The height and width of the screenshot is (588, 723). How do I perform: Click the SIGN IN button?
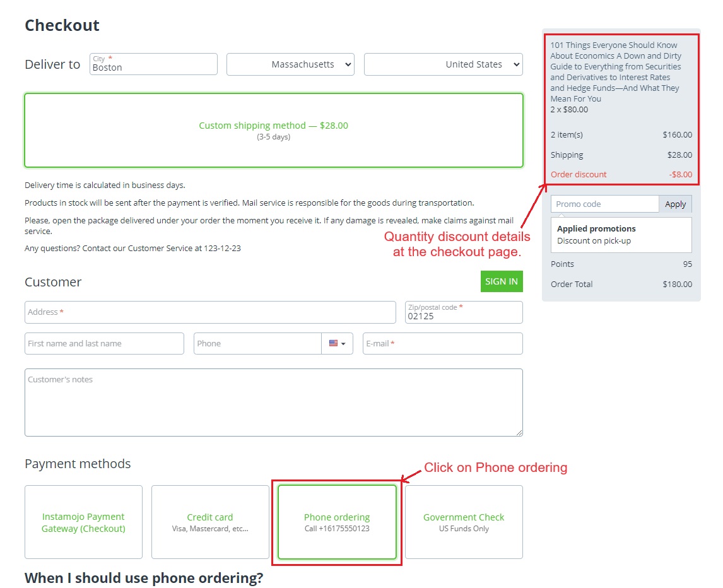click(x=502, y=281)
